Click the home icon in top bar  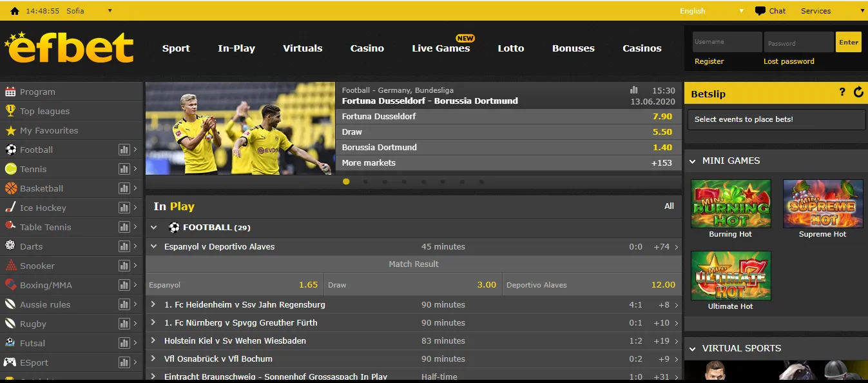point(15,11)
